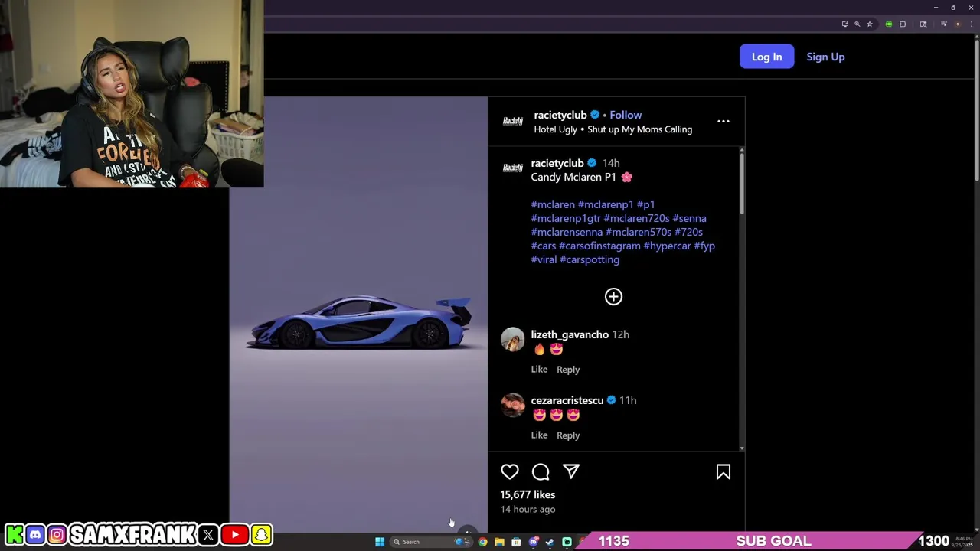Screen dimensions: 980x551
Task: Open the comment bubble icon under the post
Action: click(x=541, y=472)
